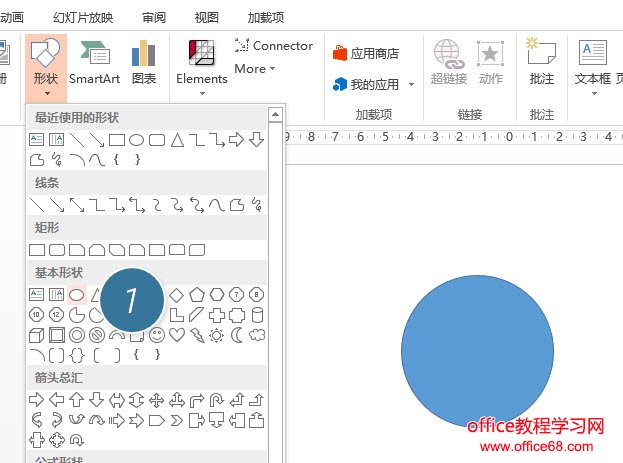The image size is (623, 463).
Task: Choose snip single corner rectangle in 矩形
Action: point(77,250)
